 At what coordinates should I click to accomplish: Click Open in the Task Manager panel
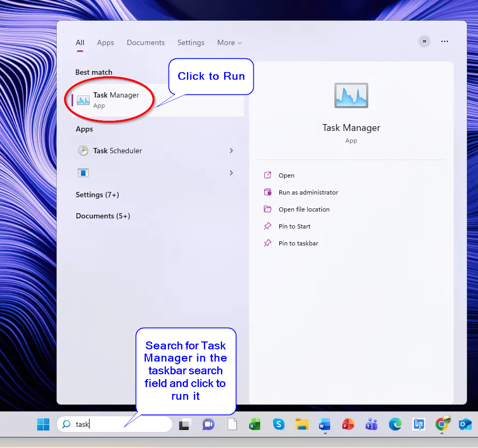click(286, 175)
